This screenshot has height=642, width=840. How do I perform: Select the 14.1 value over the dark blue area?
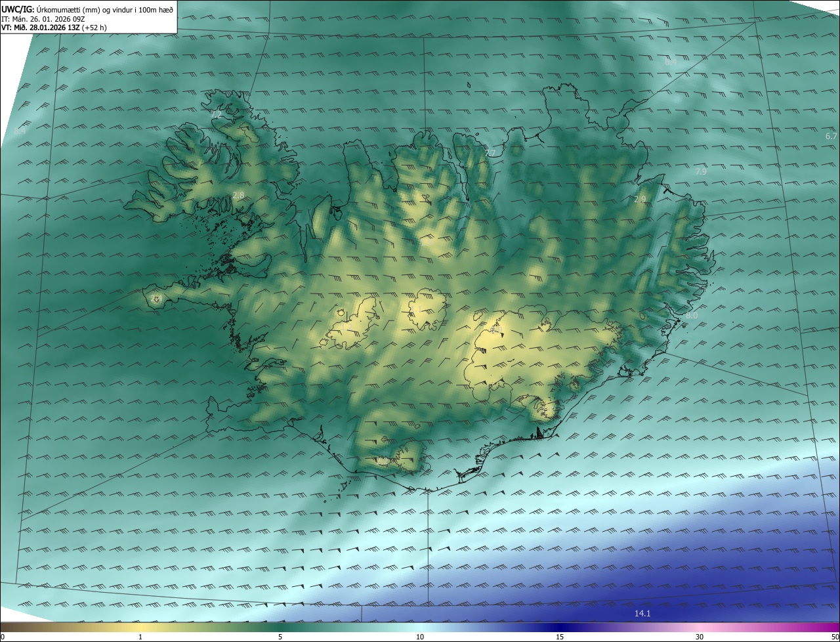point(642,613)
